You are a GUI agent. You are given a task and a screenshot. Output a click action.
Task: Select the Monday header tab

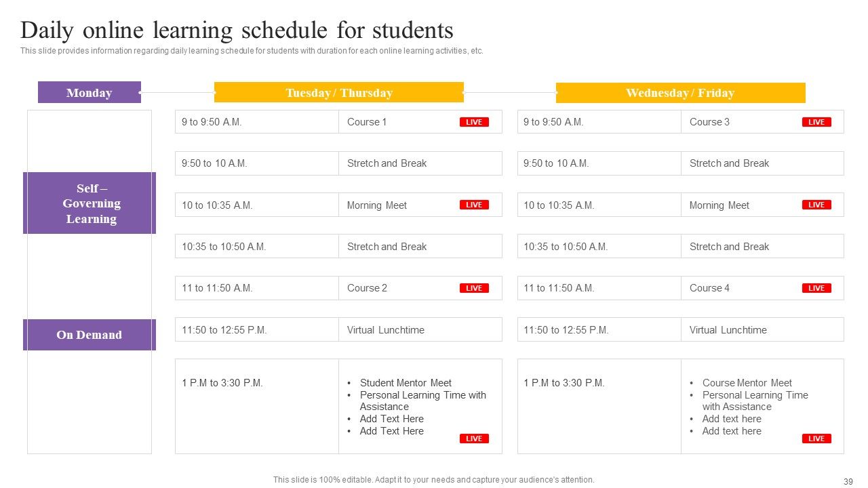tap(90, 92)
